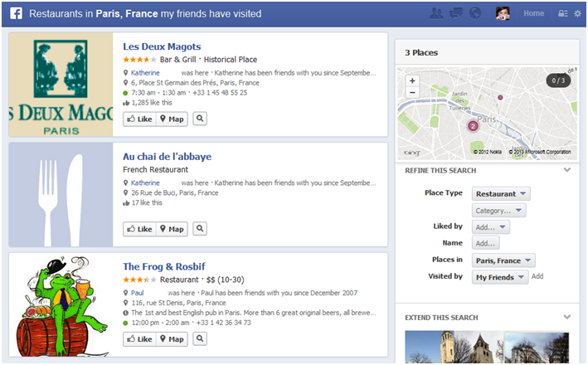Viewport: 588px width, 365px height.
Task: Click phone +33 1 45 48 55 25
Action: (220, 93)
